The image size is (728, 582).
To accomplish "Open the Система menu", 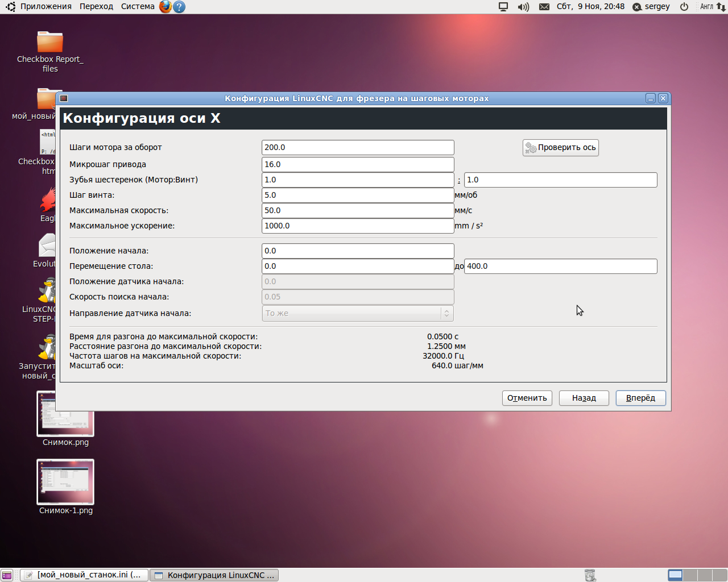I will 138,7.
